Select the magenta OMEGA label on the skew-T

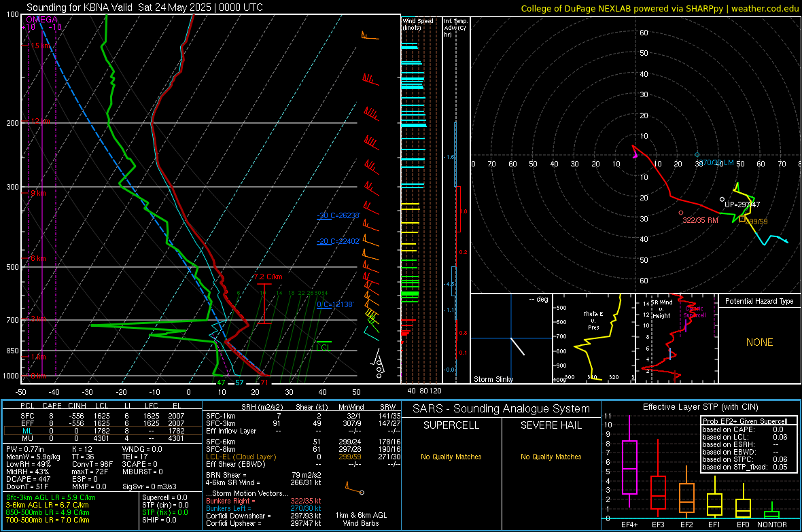[42, 20]
